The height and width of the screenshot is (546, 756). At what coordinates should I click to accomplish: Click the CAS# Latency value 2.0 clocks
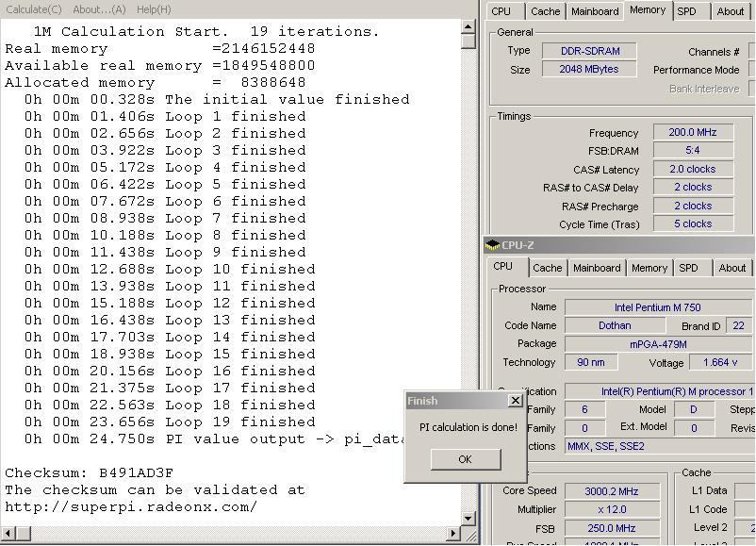(693, 169)
